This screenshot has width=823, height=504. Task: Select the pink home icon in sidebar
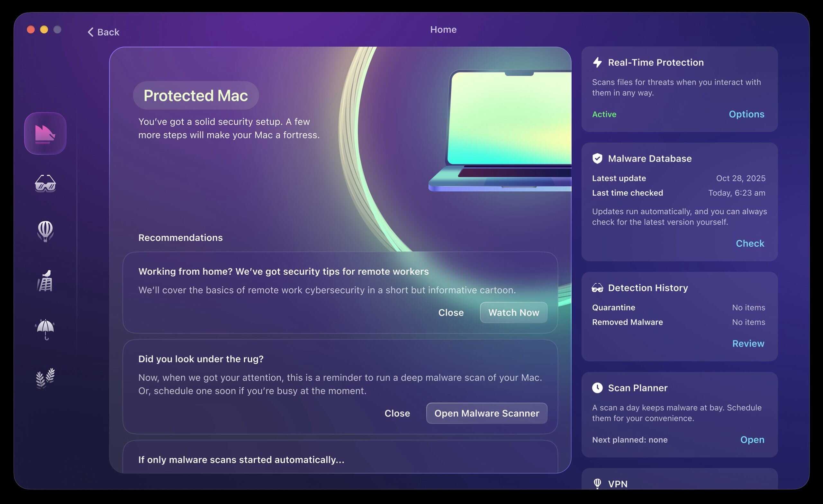(x=45, y=133)
